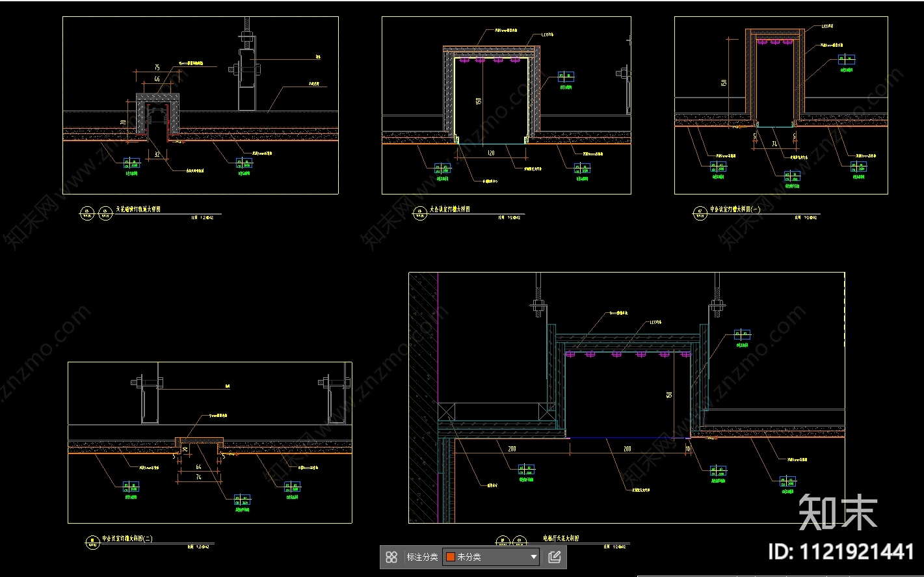Image resolution: width=924 pixels, height=577 pixels.
Task: Select the 大会议室灯槽大样图 drawing title
Action: 450,209
